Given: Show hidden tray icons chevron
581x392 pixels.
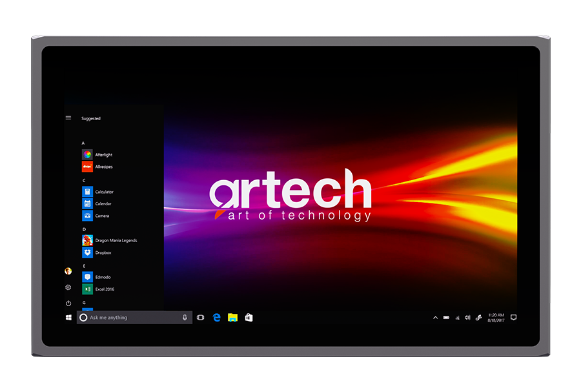Looking at the screenshot, I should (x=435, y=318).
